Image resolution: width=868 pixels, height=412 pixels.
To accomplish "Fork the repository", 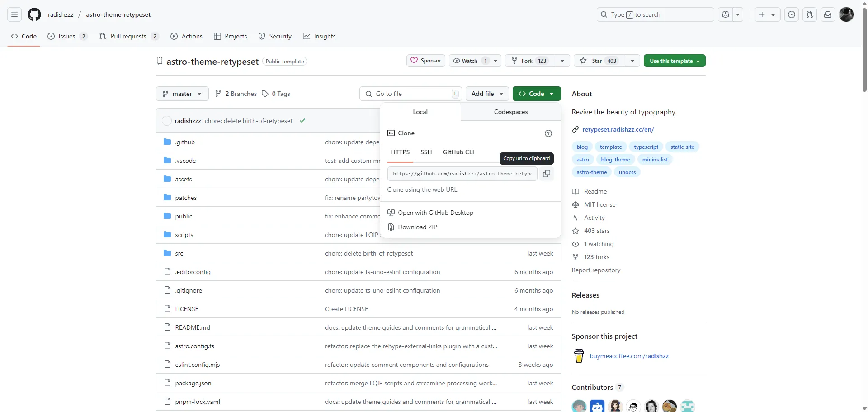I will tap(530, 61).
